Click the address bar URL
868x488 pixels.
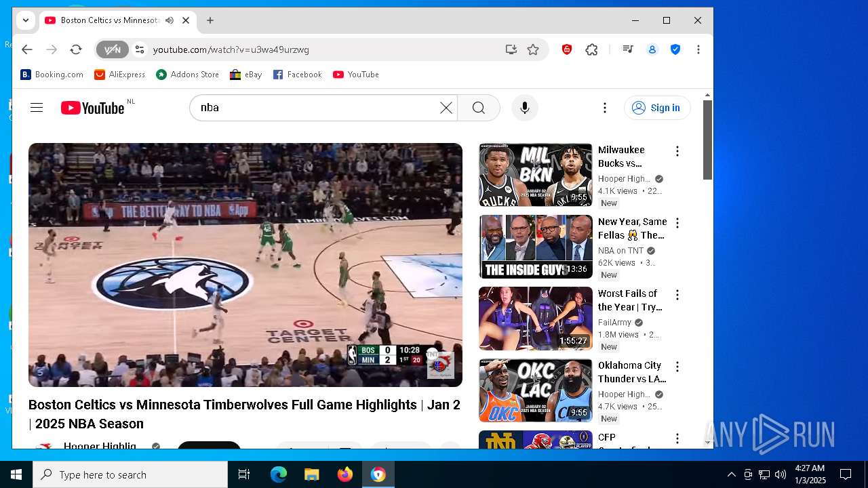click(231, 49)
